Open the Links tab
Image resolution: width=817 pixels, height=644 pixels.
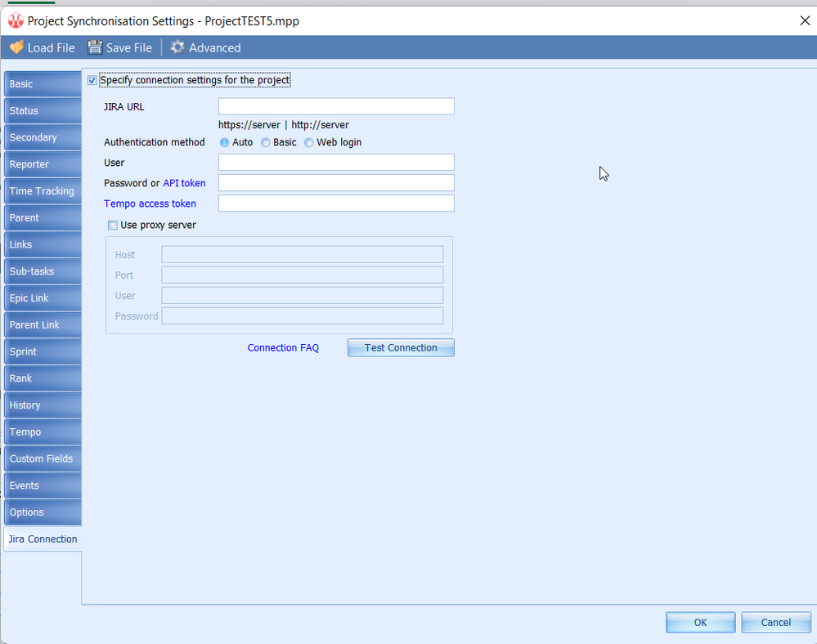(x=43, y=244)
